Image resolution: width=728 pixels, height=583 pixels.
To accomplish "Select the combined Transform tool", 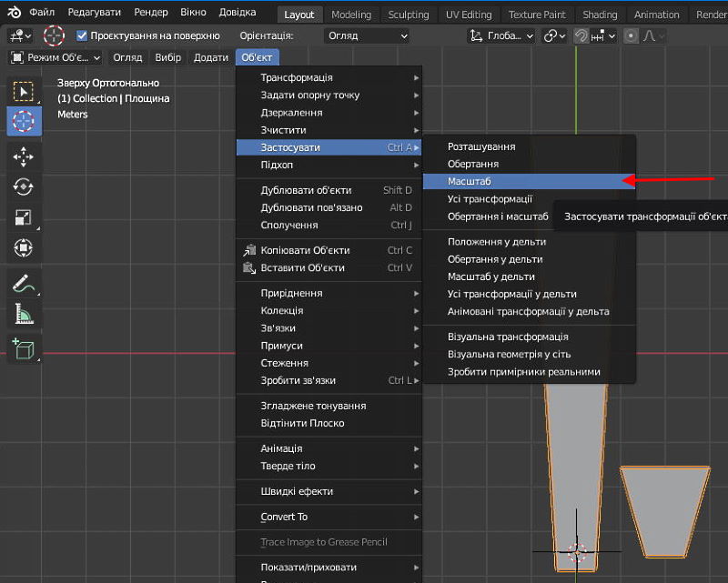I will pyautogui.click(x=24, y=247).
